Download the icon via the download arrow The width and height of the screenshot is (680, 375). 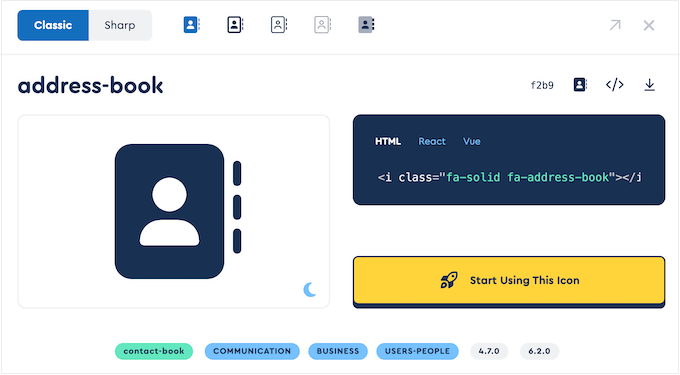[649, 85]
